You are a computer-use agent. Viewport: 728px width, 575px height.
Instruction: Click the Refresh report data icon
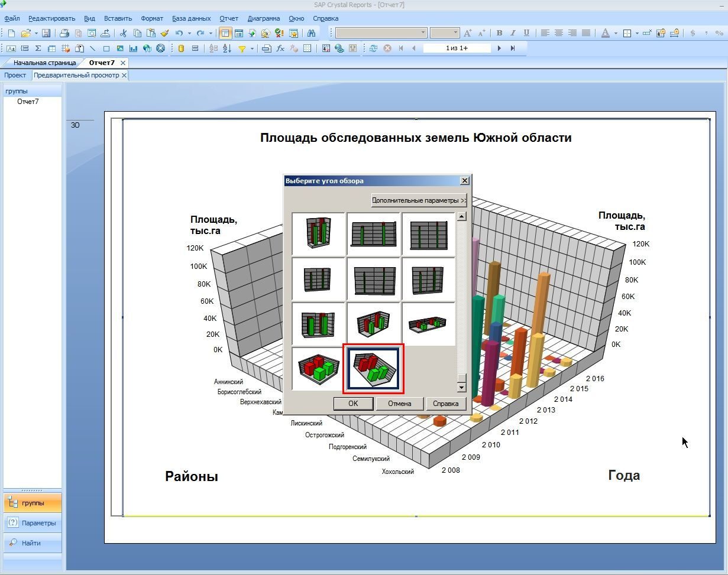point(373,48)
